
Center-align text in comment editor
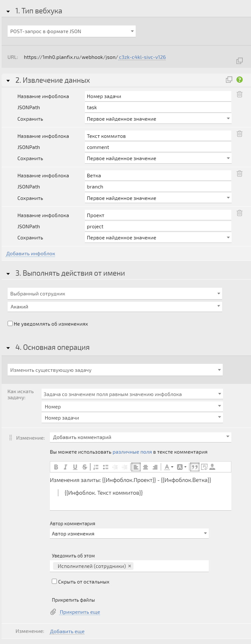pos(146,467)
